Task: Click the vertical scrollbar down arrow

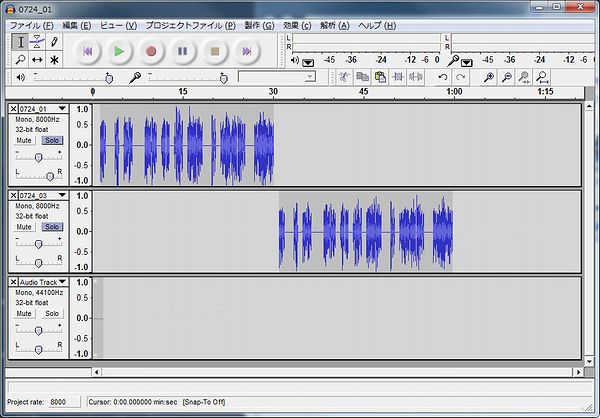Action: [589, 361]
